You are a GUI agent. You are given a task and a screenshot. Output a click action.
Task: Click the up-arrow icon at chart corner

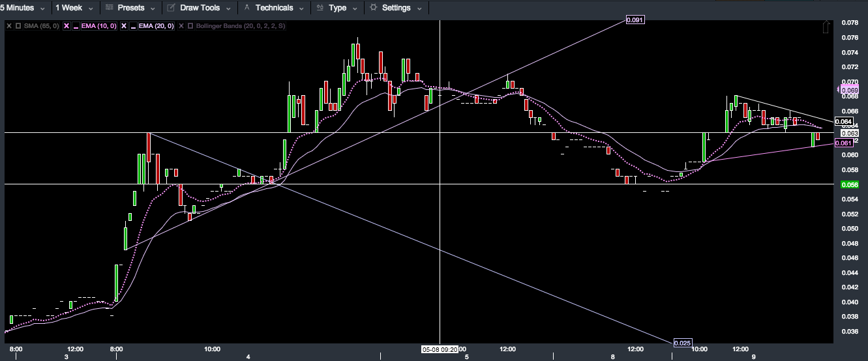tap(826, 27)
